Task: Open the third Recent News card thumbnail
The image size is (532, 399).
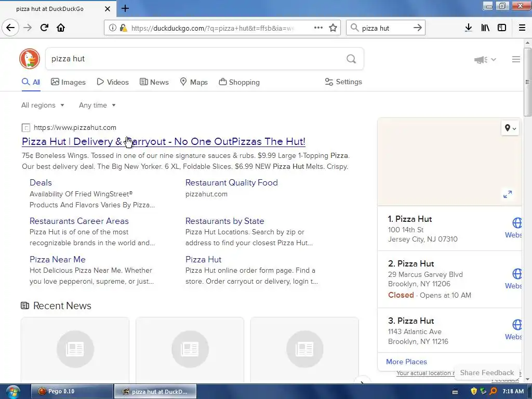Action: click(304, 349)
